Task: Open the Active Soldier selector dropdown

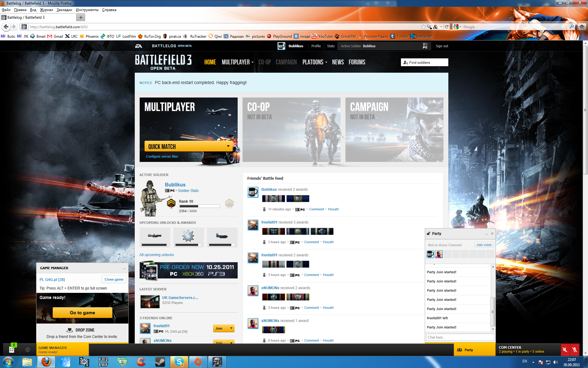Action: pyautogui.click(x=385, y=46)
